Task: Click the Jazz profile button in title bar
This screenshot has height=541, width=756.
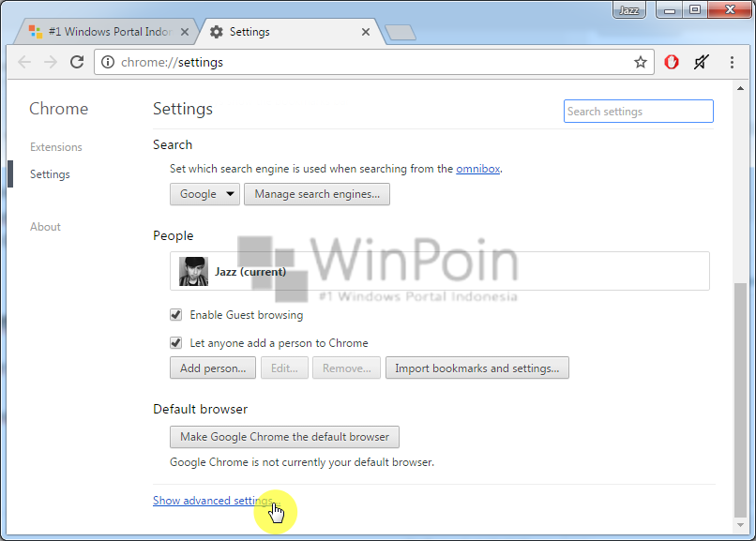Action: tap(629, 10)
